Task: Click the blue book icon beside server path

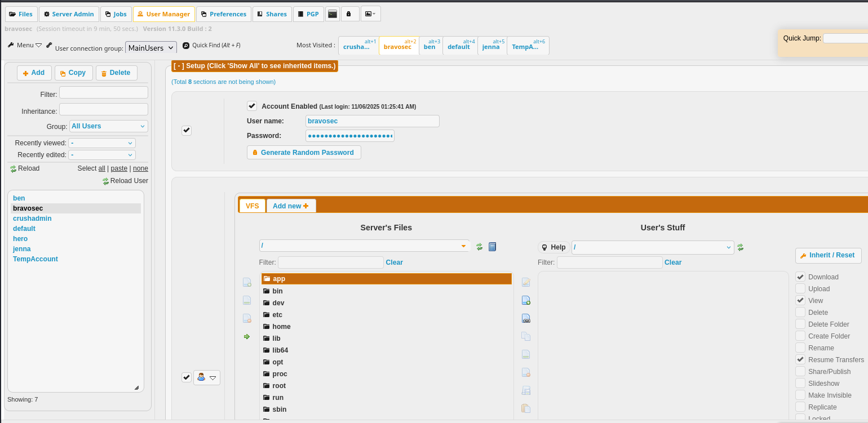Action: (492, 247)
